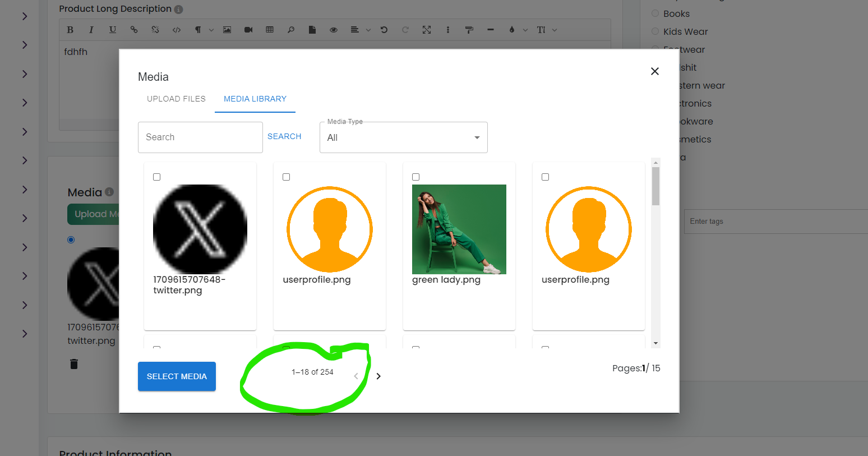Image resolution: width=868 pixels, height=456 pixels.
Task: Delete media with the trash icon
Action: click(x=73, y=364)
